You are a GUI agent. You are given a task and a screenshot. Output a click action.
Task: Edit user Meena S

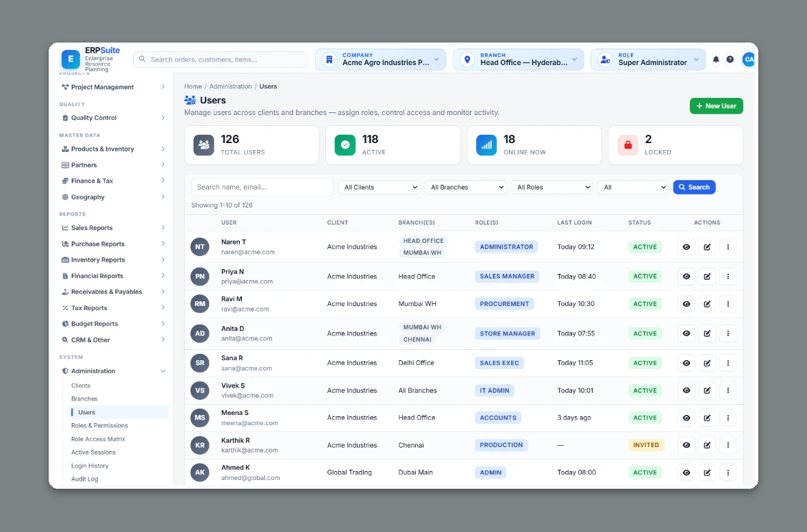(707, 418)
